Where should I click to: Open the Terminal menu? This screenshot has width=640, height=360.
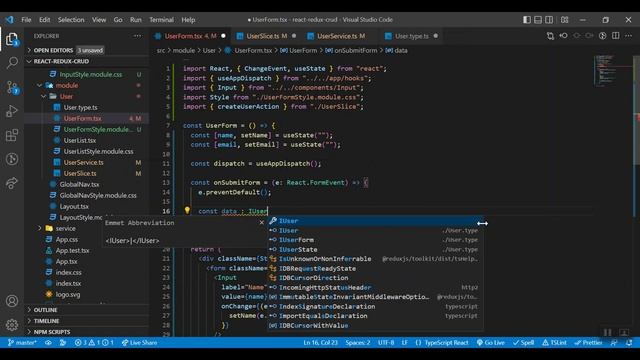pos(161,20)
